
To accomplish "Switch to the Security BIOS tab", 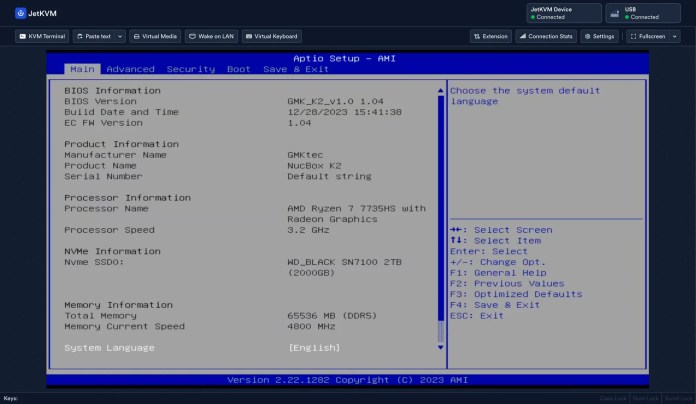I will pyautogui.click(x=191, y=69).
